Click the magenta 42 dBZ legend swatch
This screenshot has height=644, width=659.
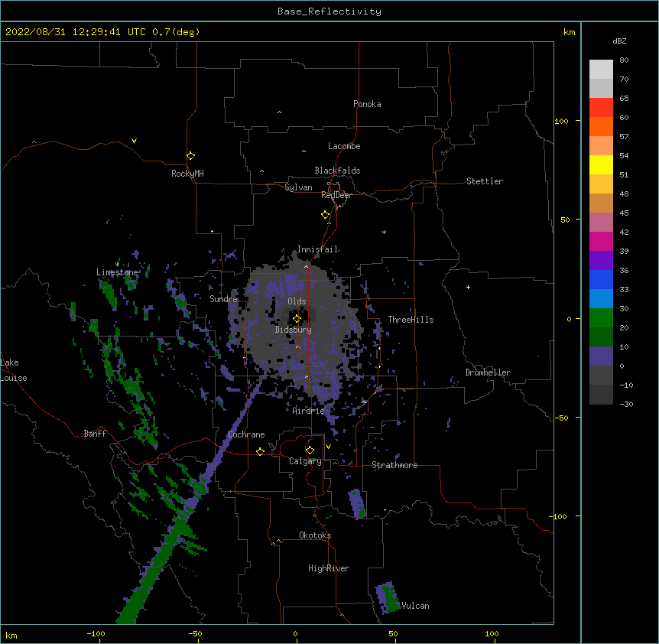tap(601, 241)
